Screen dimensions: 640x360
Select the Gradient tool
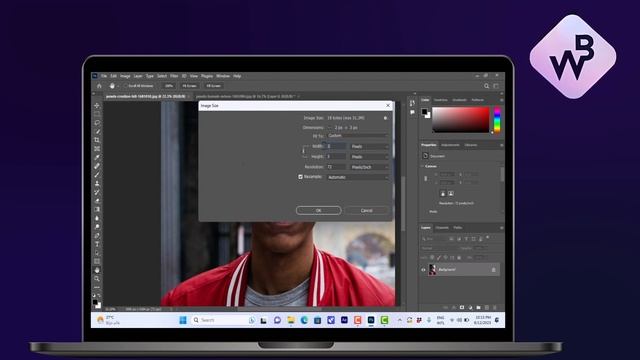coord(97,209)
